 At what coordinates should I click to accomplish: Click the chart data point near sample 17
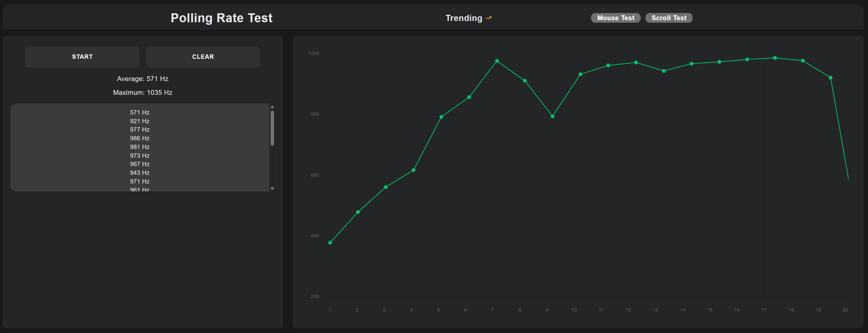tap(775, 58)
